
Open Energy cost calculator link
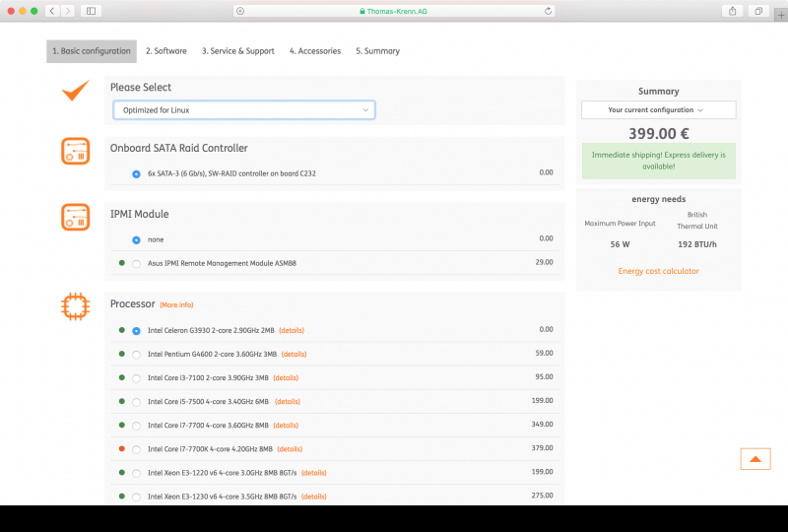pyautogui.click(x=658, y=271)
